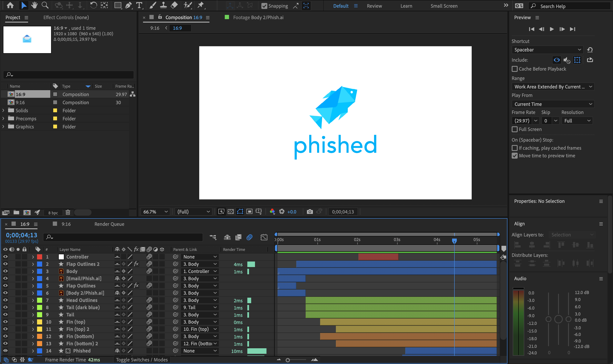
Task: Jump to first frame in Preview
Action: pyautogui.click(x=531, y=29)
